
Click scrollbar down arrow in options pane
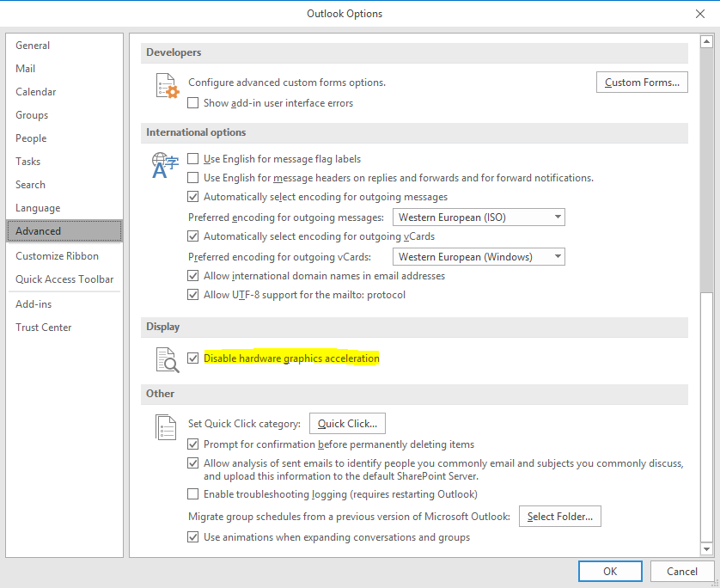coord(707,548)
